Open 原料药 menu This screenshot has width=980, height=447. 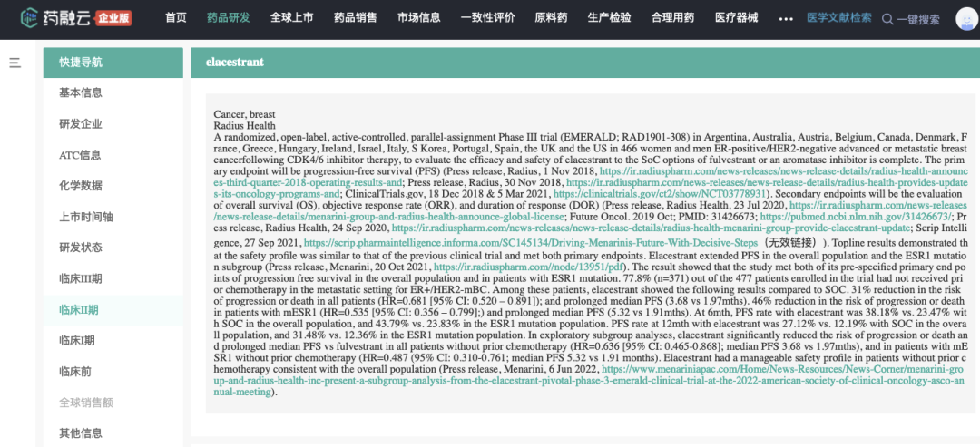552,18
